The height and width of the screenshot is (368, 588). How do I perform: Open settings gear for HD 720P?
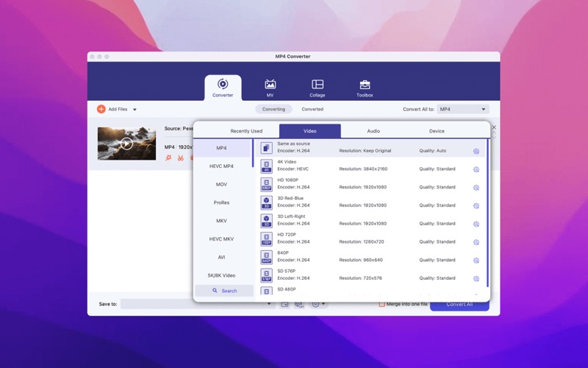pyautogui.click(x=476, y=242)
